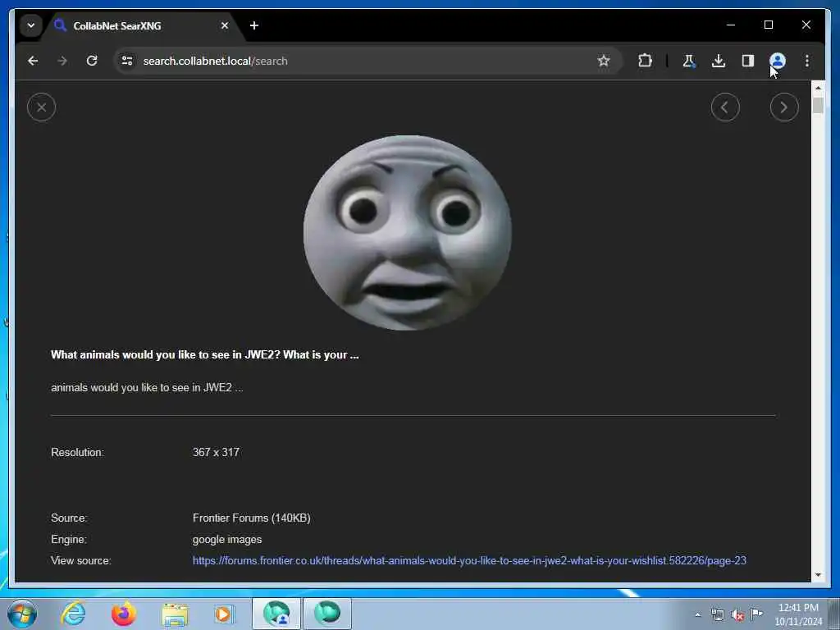
Task: Click the page scrollbar up arrow
Action: pos(818,88)
